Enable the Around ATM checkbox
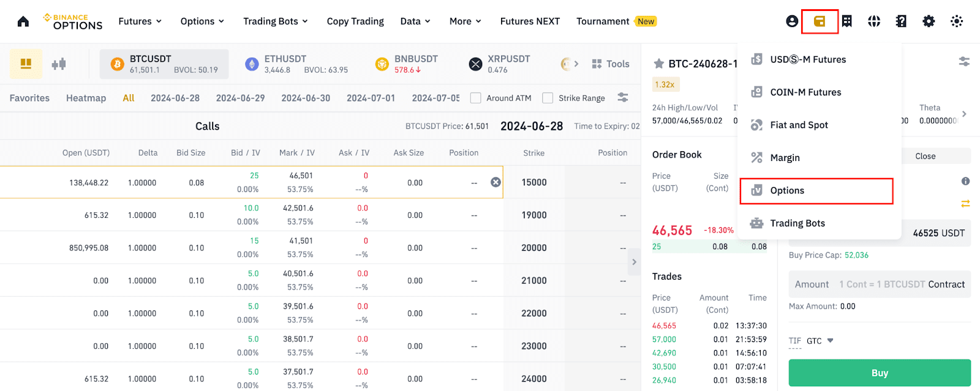The height and width of the screenshot is (391, 980). (475, 98)
